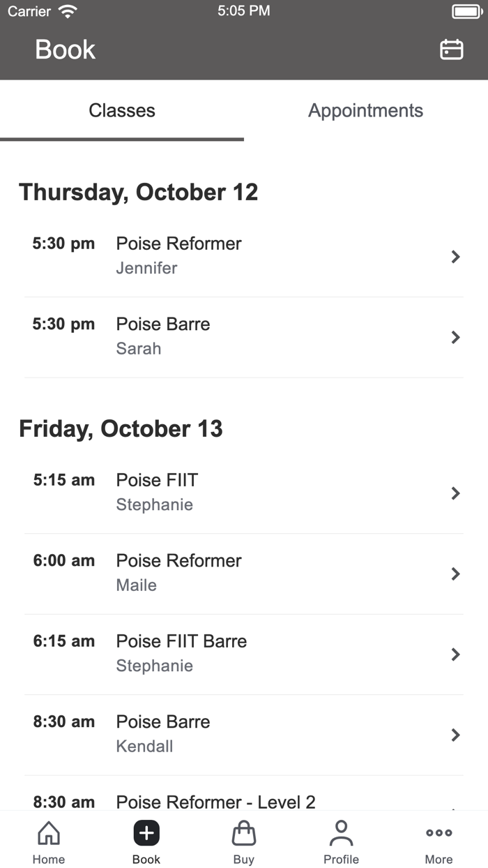Select the Profile person icon

tap(341, 832)
